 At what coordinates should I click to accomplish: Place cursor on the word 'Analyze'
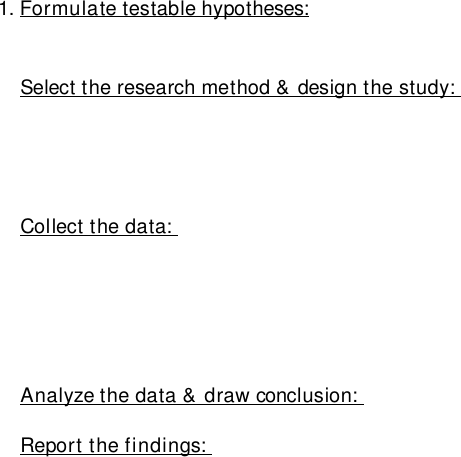57,397
